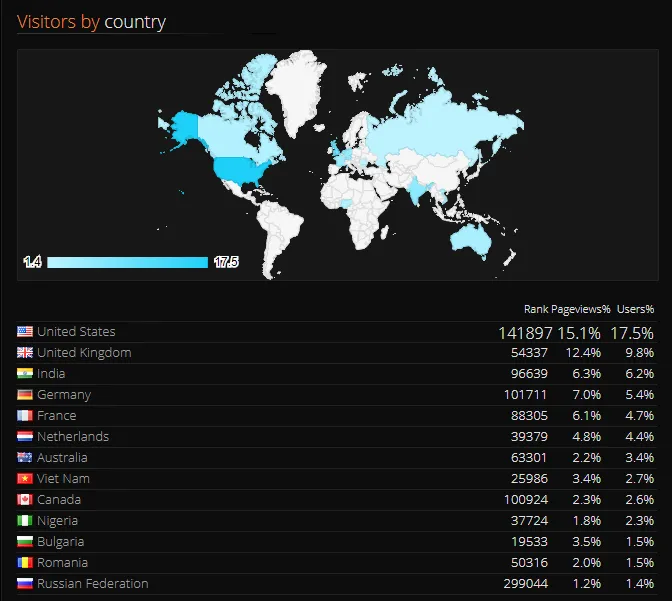Click Bulgaria rank value 19533
672x601 pixels.
click(x=529, y=542)
